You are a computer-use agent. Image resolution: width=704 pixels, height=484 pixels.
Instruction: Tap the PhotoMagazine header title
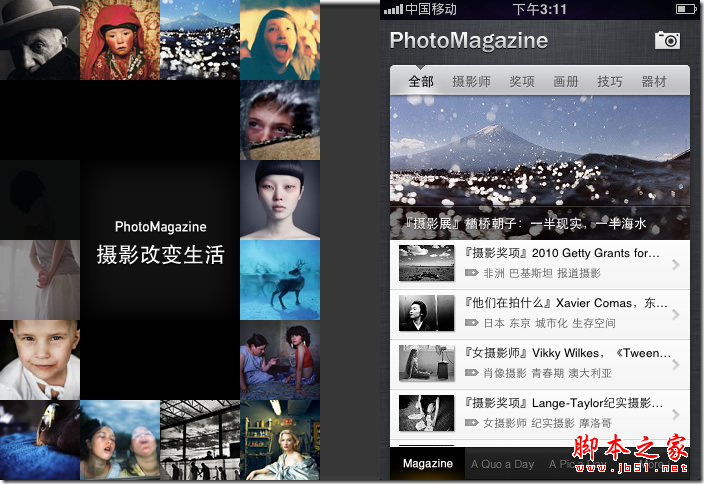469,40
